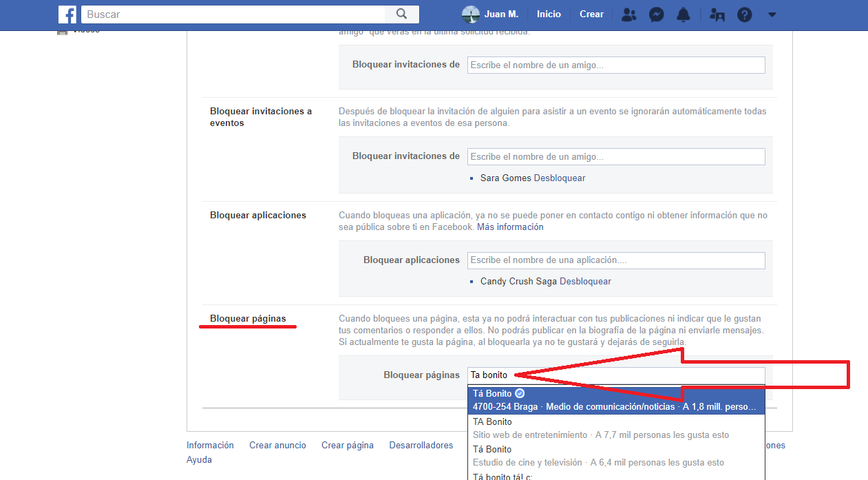Click the Sara Gomes name text
This screenshot has width=868, height=480.
click(x=506, y=178)
